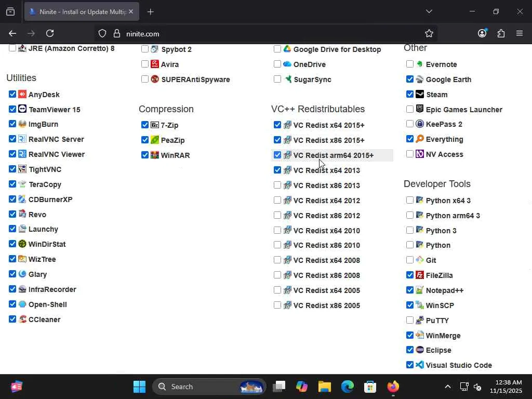The height and width of the screenshot is (399, 532).
Task: Open the Windows Start menu
Action: pos(139,387)
